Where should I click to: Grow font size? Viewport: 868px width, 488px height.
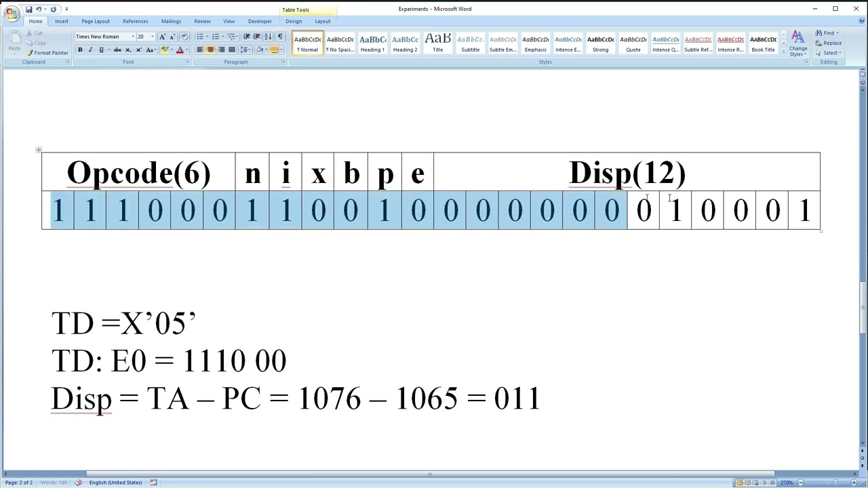tap(162, 37)
